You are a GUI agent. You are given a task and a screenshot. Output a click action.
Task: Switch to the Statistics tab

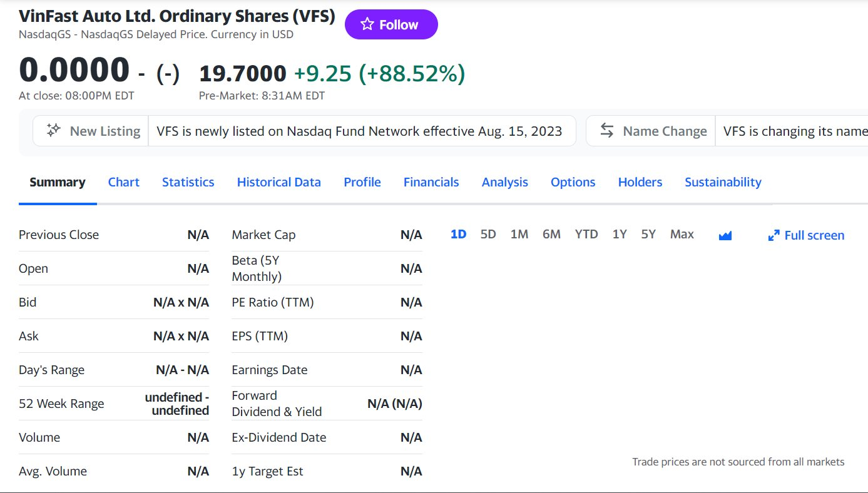(188, 182)
